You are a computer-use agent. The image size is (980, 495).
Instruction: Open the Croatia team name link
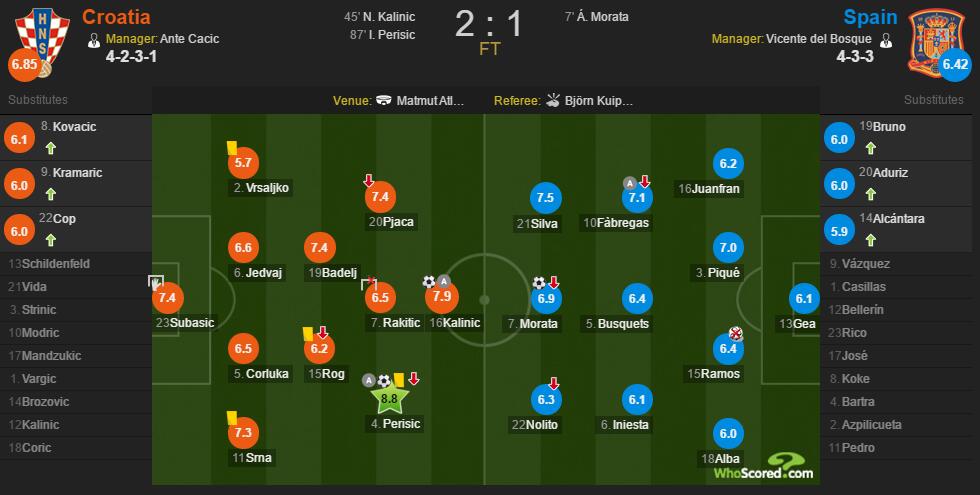pos(116,17)
